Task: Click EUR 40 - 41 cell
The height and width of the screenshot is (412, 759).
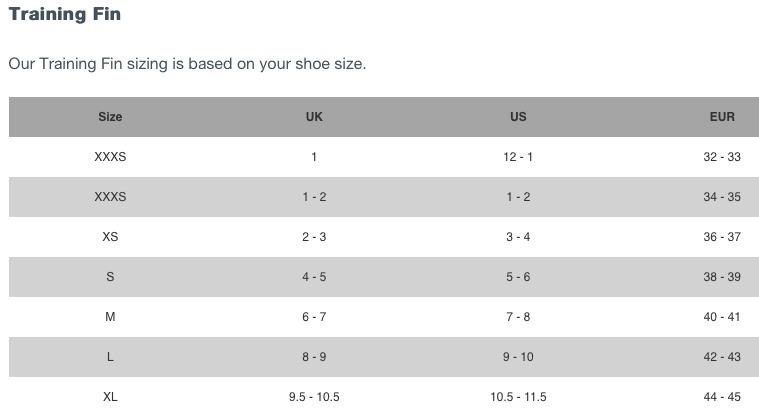Action: coord(722,317)
